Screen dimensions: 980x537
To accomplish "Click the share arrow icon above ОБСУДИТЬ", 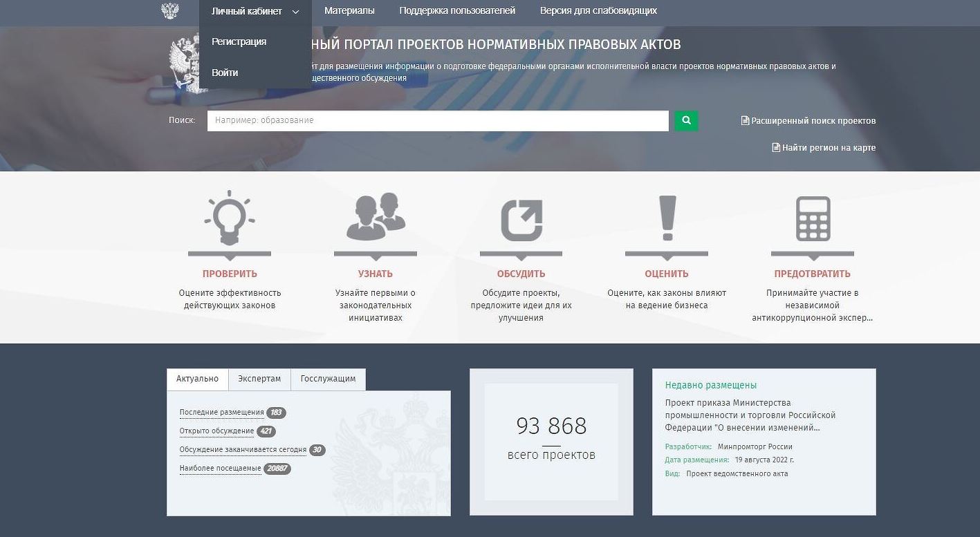I will coord(521,220).
